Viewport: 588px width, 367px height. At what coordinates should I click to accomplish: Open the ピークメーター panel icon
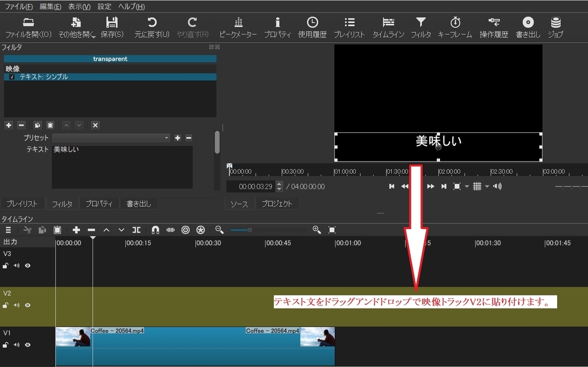(238, 28)
